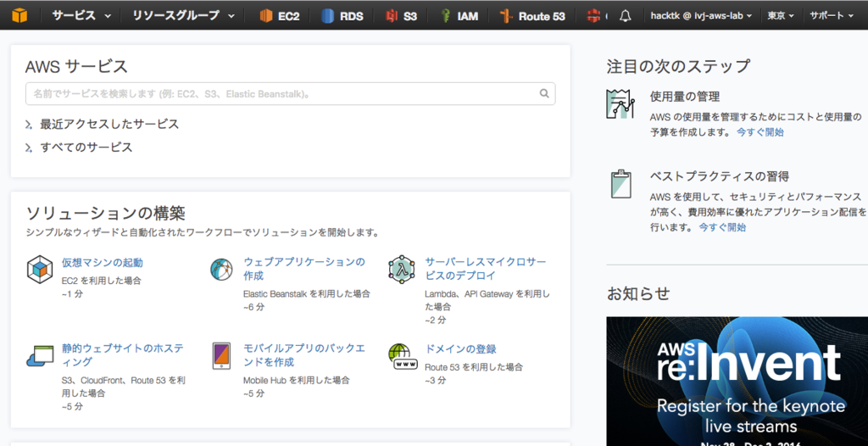The height and width of the screenshot is (446, 868).
Task: Click the 'Elastic Beanstalk を利用した場合' text
Action: (x=307, y=293)
